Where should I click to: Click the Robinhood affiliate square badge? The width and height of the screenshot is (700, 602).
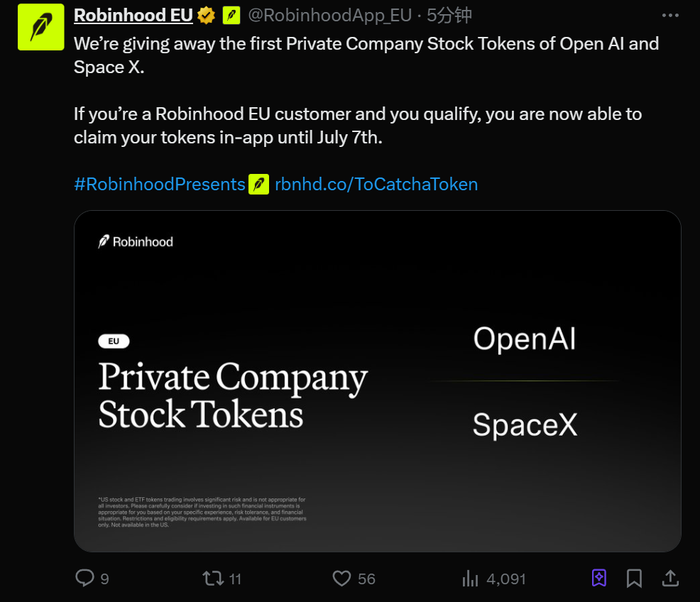point(231,14)
